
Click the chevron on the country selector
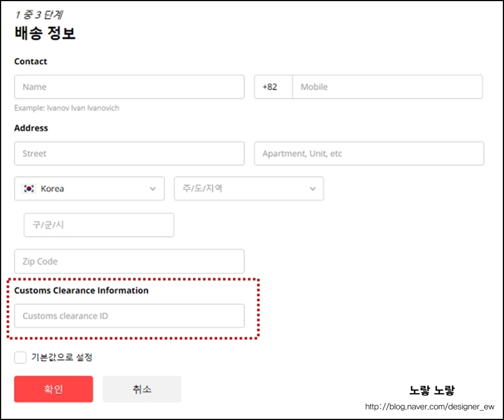(x=153, y=188)
